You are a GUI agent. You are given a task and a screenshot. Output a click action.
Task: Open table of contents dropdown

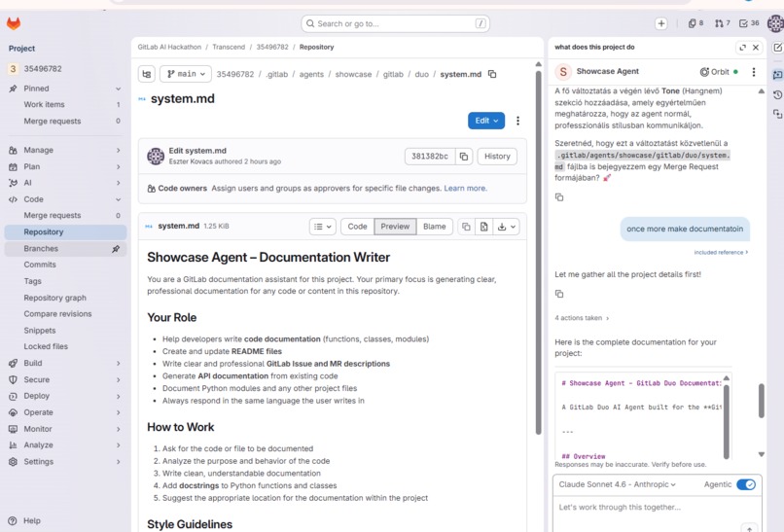[x=323, y=227]
